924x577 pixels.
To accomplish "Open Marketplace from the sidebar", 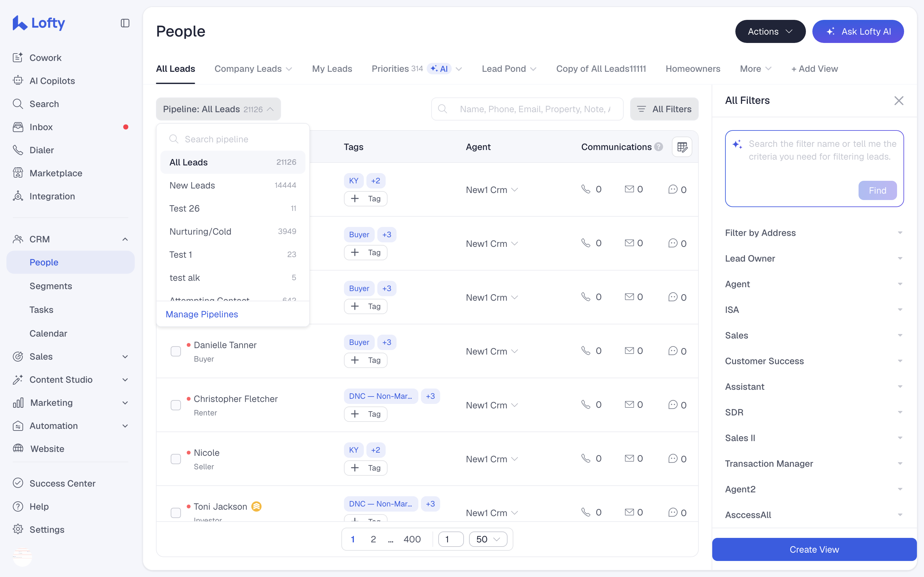I will pos(56,173).
